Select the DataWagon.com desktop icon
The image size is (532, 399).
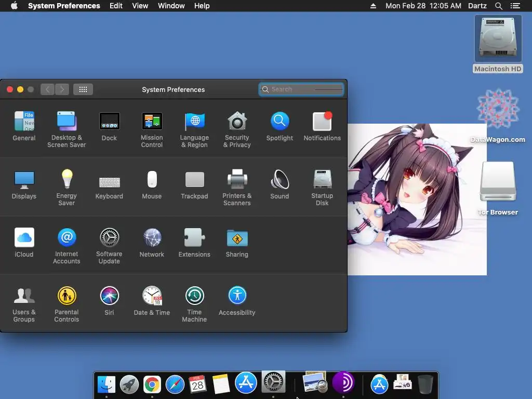point(498,115)
